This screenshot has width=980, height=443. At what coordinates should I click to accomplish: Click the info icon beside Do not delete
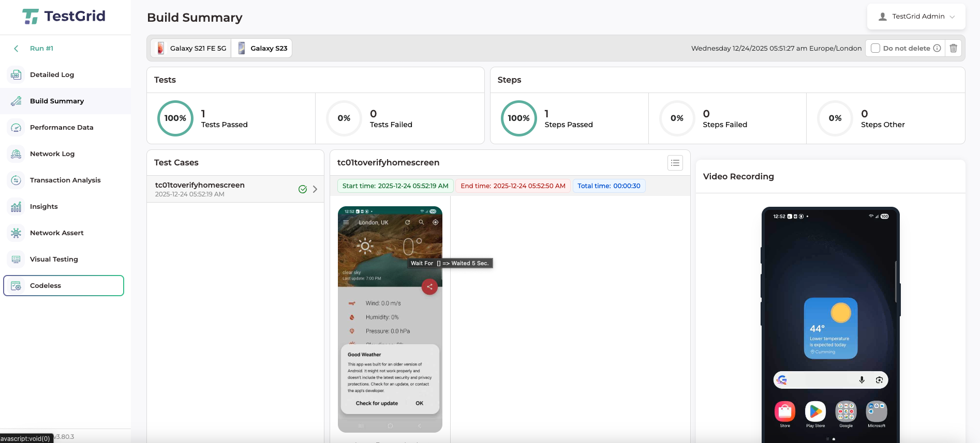(937, 48)
